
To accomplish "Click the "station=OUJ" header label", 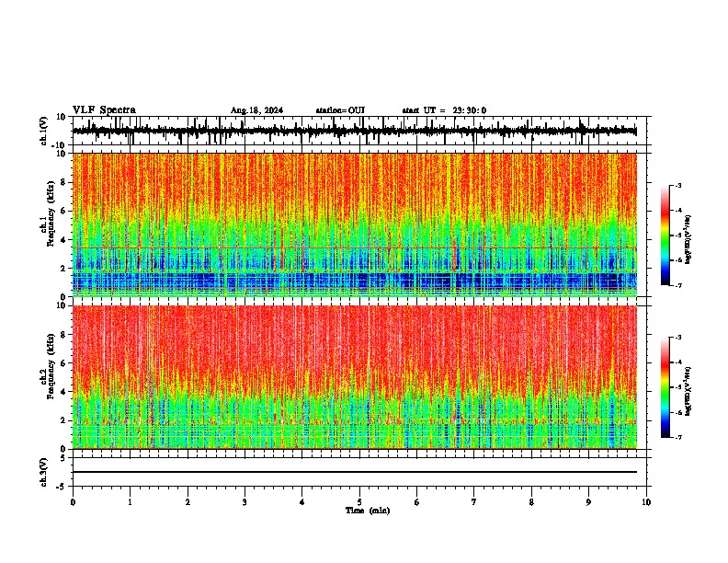I will pyautogui.click(x=340, y=110).
